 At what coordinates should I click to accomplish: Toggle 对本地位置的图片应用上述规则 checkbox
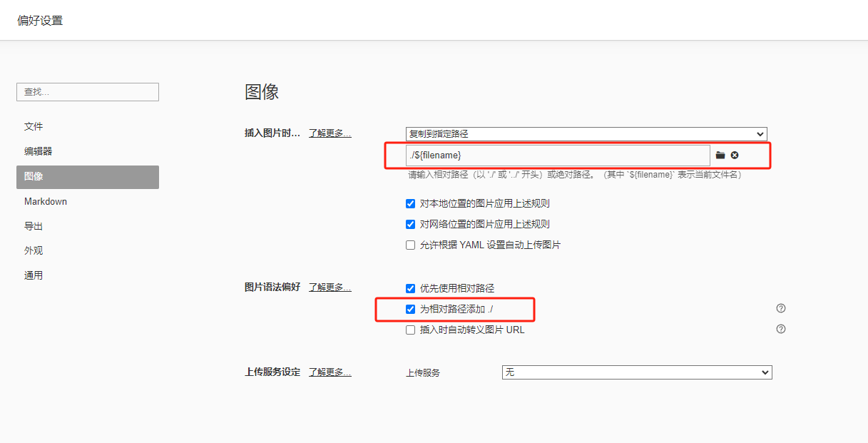[410, 204]
